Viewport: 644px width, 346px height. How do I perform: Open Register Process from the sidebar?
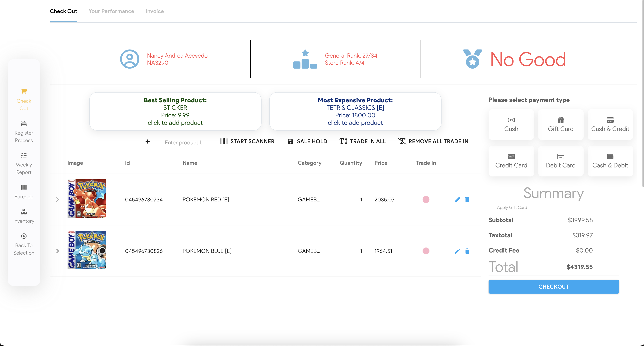pos(24,132)
